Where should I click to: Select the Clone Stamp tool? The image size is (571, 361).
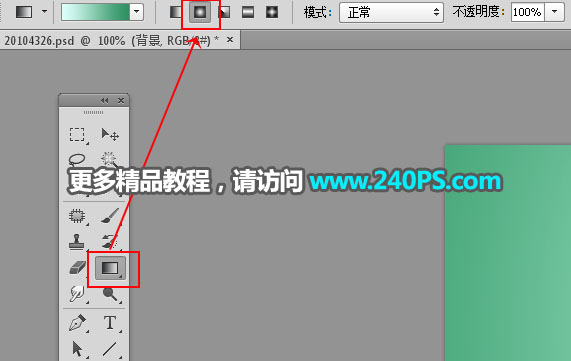[x=77, y=242]
